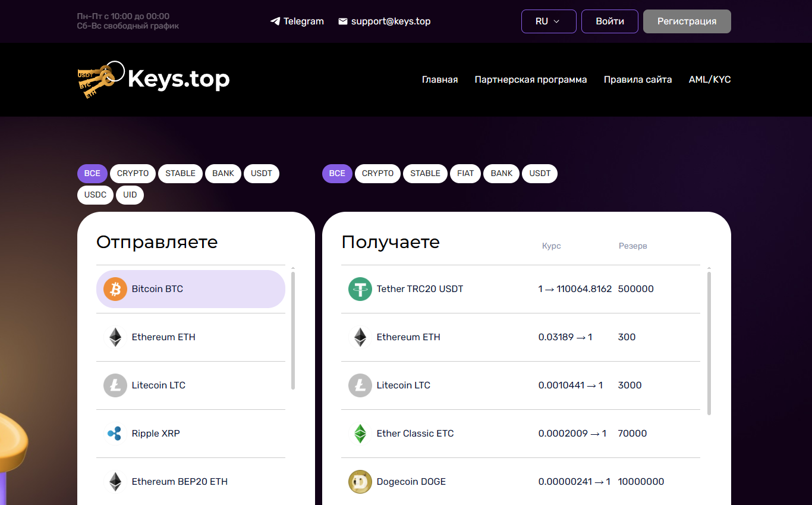Click the Ethereum icon in the receive list
Image resolution: width=812 pixels, height=505 pixels.
coord(360,337)
